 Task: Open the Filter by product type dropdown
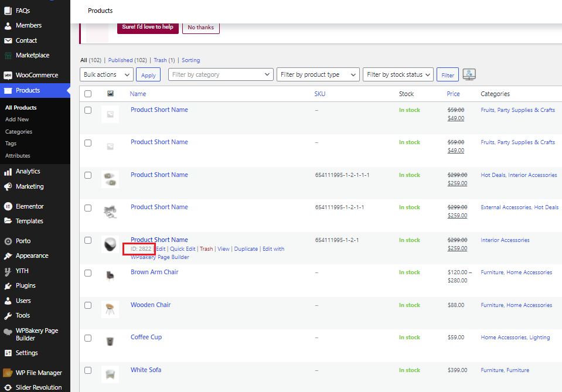(318, 74)
